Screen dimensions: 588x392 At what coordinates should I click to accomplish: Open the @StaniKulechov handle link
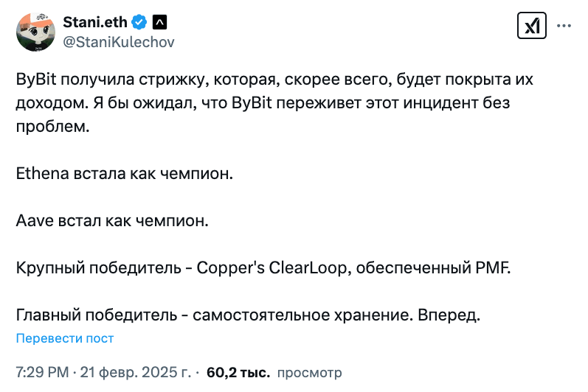[119, 42]
